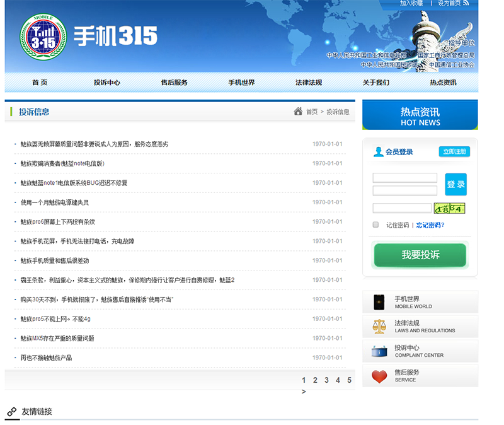Click the captcha verification image
Screen dimensions: 504x425
point(449,209)
